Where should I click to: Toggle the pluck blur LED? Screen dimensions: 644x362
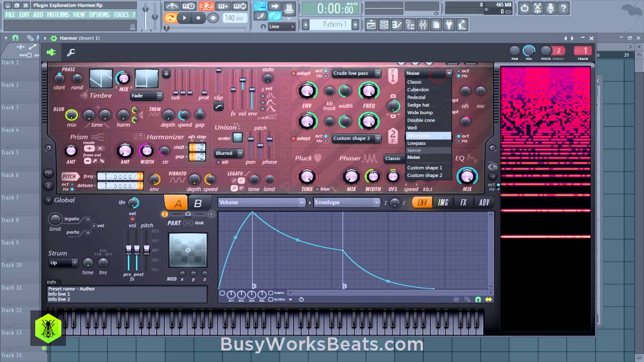[317, 189]
